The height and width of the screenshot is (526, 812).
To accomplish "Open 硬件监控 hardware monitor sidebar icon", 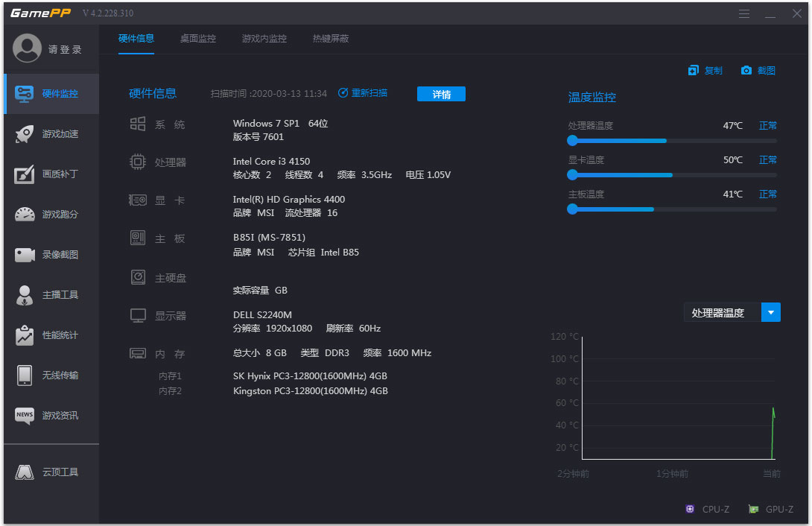I will (x=25, y=94).
